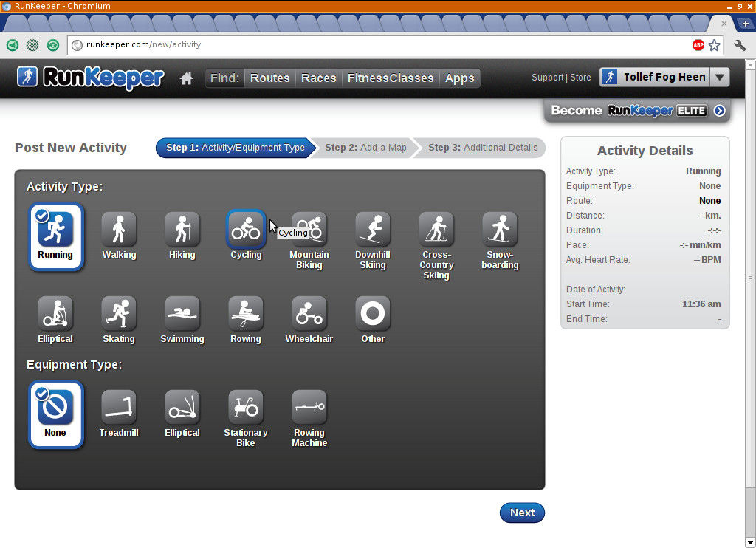Switch to Step 2: Add a Map
Viewport: 756px width, 548px height.
pos(365,148)
